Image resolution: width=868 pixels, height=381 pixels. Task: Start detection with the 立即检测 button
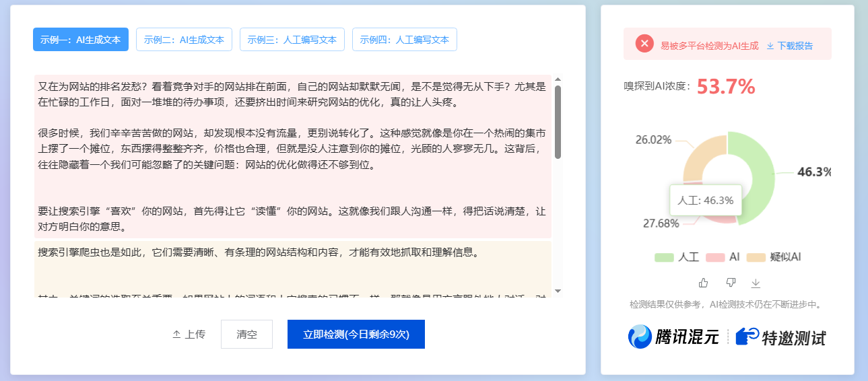coord(356,335)
